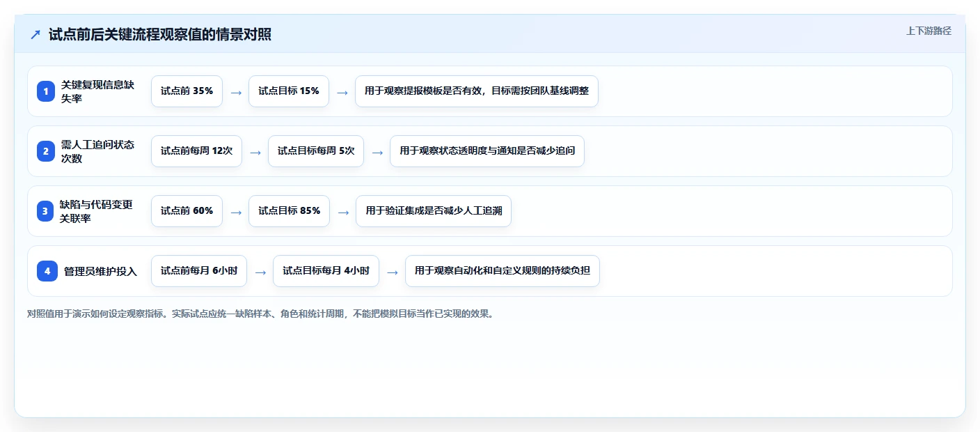This screenshot has width=980, height=432.
Task: Click the arrow after 试点前每月 6小时
Action: pos(260,272)
